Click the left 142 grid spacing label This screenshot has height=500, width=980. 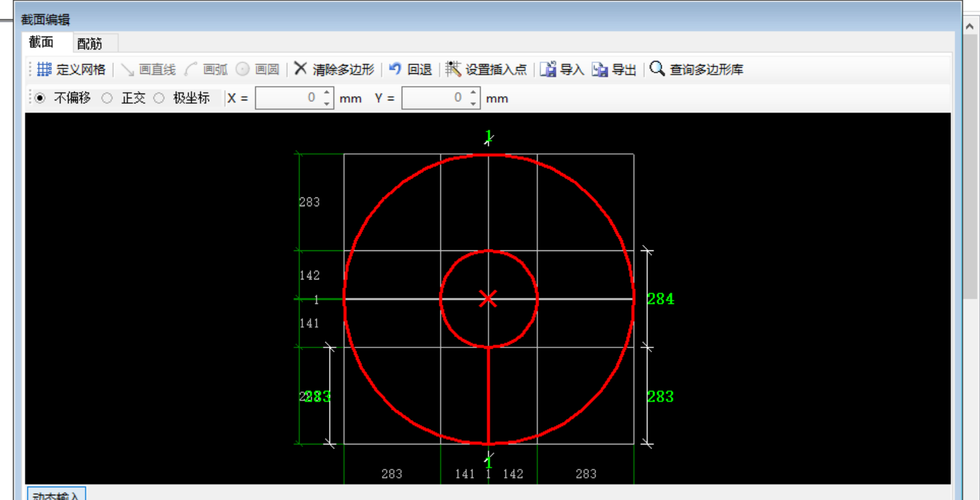click(309, 275)
